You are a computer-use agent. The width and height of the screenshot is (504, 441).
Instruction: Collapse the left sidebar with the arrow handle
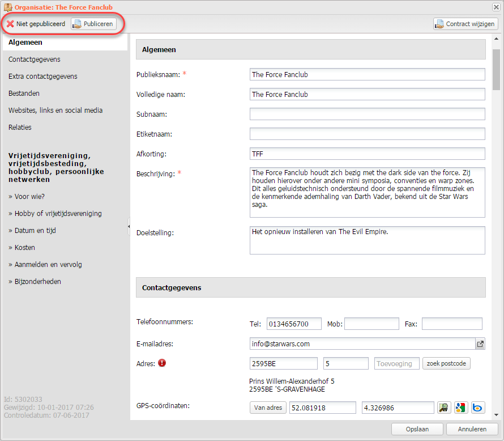point(129,226)
